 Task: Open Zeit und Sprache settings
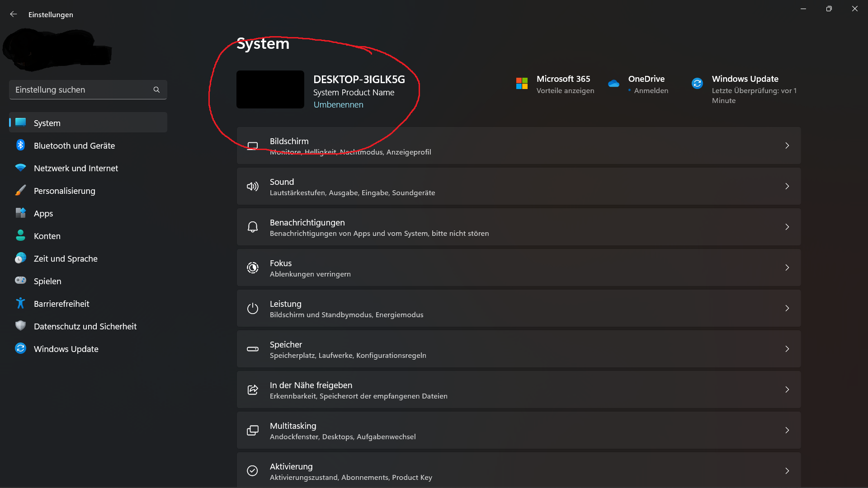point(66,258)
